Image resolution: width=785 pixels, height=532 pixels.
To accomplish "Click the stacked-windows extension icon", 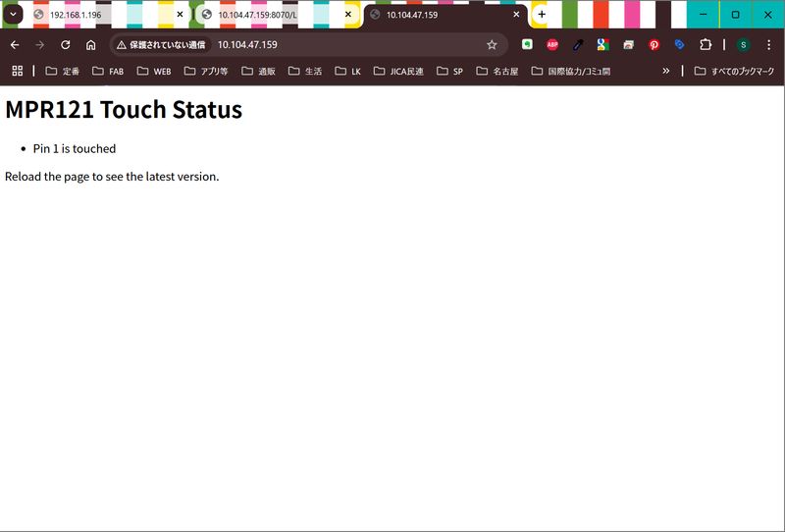I will 628,44.
